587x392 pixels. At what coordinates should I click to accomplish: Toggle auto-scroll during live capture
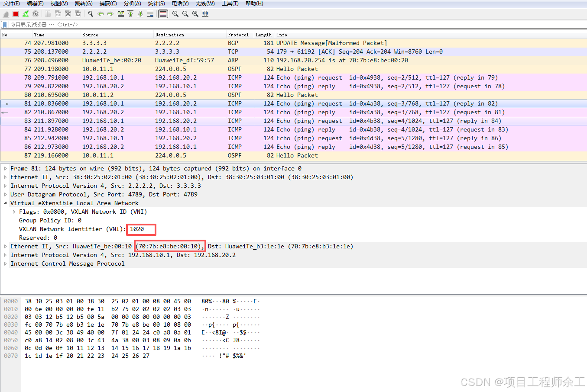click(x=150, y=14)
